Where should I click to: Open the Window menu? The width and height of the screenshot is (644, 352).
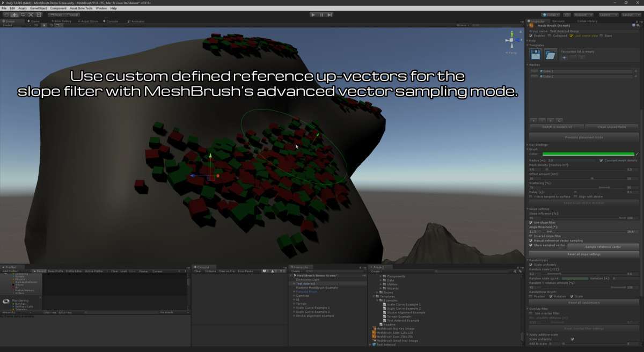(101, 8)
